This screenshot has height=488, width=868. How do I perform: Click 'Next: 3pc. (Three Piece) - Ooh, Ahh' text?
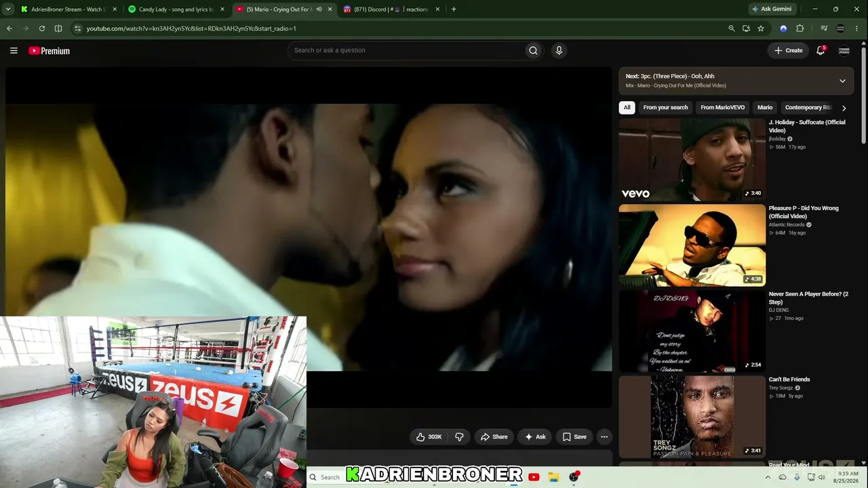pos(670,76)
